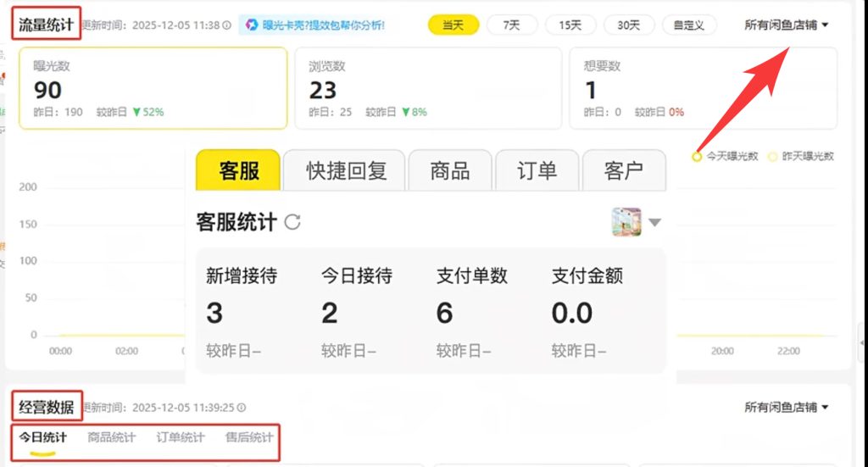Click the 200 y-axis label
This screenshot has height=467, width=868.
point(28,187)
